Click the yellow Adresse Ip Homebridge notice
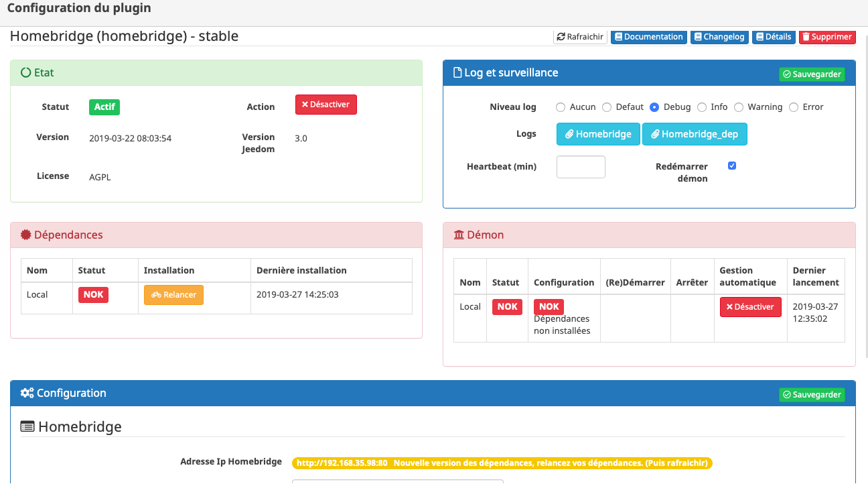Image resolution: width=868 pixels, height=484 pixels. pos(502,463)
